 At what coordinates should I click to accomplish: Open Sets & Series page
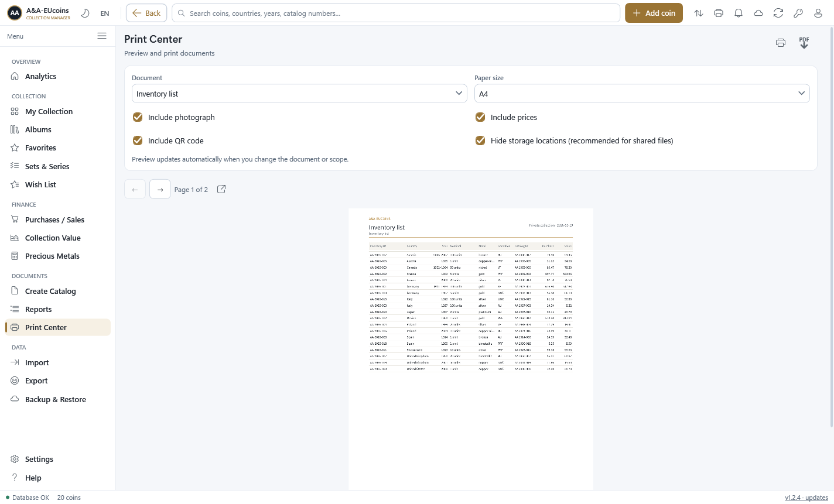57,166
